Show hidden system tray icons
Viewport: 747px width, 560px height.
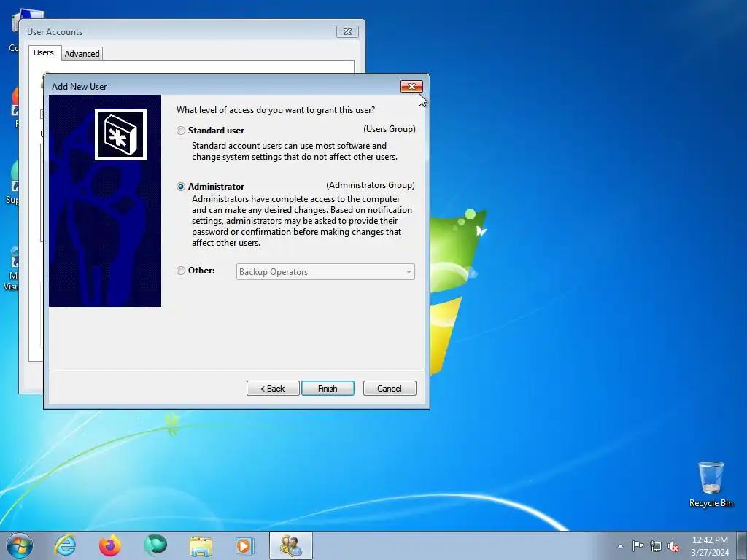[x=620, y=546]
